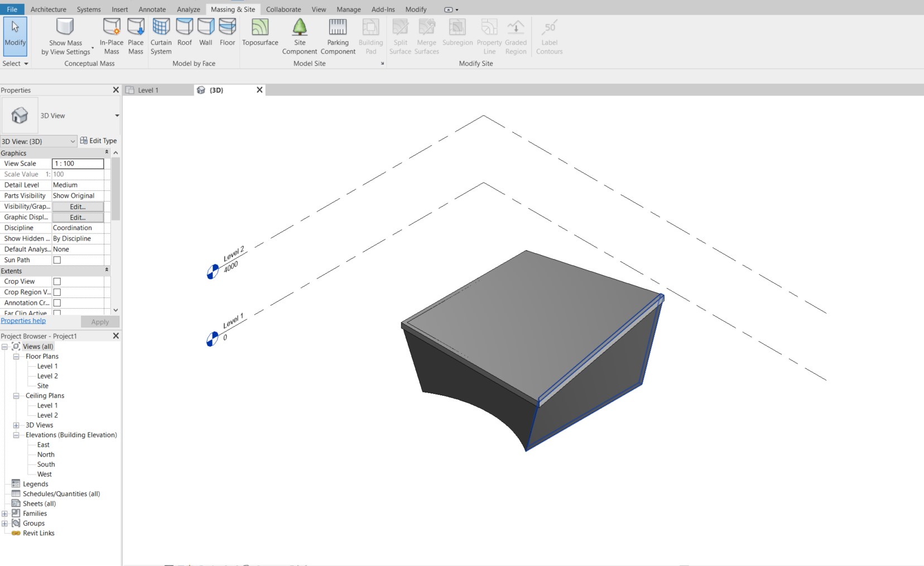Image resolution: width=924 pixels, height=566 pixels.
Task: Open the Level 1 view tab
Action: [148, 89]
